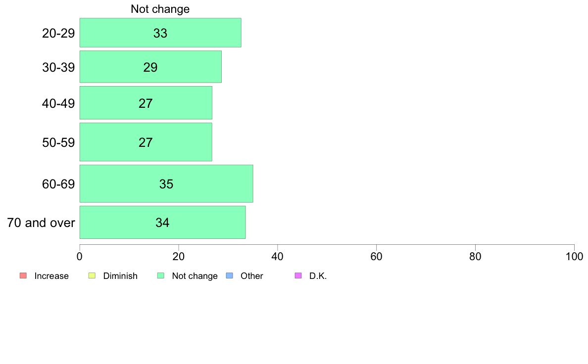Screen dimensions: 588x364
Task: Click the green Not change legend swatch
Action: pyautogui.click(x=160, y=275)
